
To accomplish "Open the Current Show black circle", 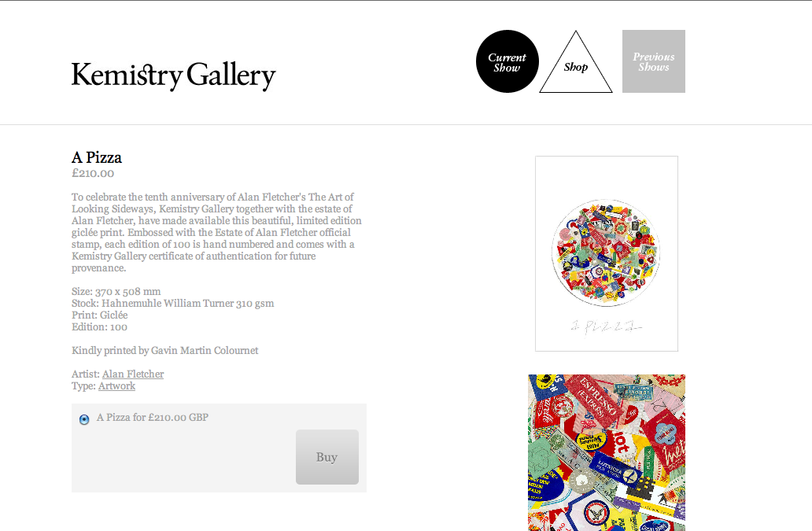I will pos(507,61).
